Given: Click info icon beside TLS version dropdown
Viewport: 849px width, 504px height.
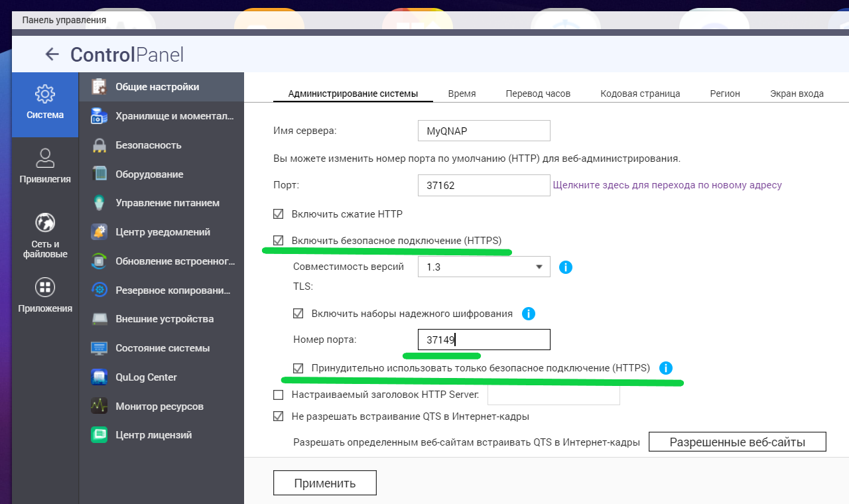Looking at the screenshot, I should tap(565, 267).
